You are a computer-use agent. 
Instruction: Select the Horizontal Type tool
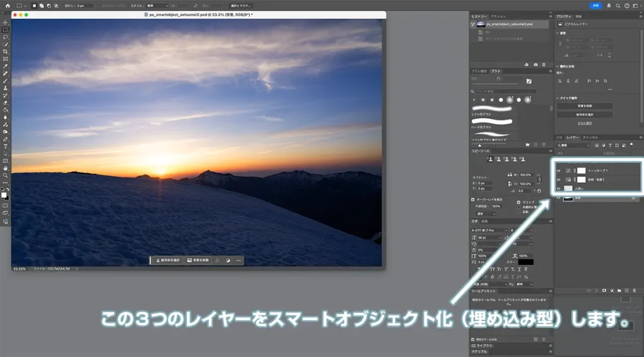pos(5,146)
